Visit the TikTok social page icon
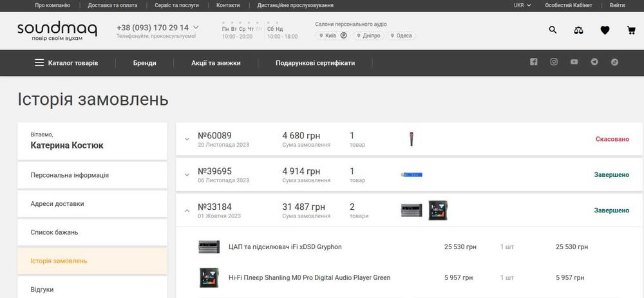Viewport: 644px width, 298px height. tap(614, 62)
